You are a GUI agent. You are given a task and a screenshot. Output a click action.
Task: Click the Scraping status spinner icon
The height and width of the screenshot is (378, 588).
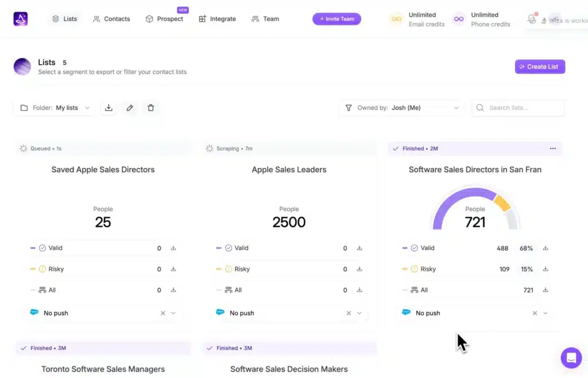(210, 149)
